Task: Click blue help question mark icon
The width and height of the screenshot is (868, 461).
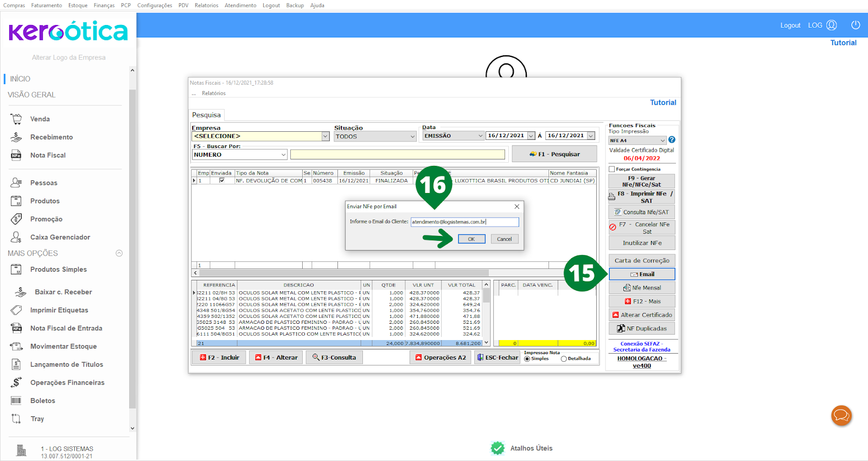Action: (x=672, y=140)
